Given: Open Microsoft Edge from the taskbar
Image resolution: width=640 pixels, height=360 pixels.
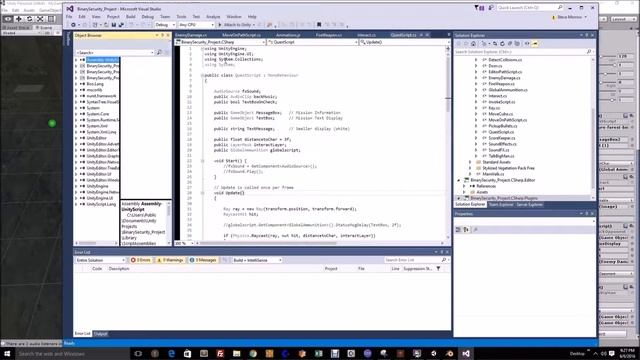Looking at the screenshot, I should (171, 353).
